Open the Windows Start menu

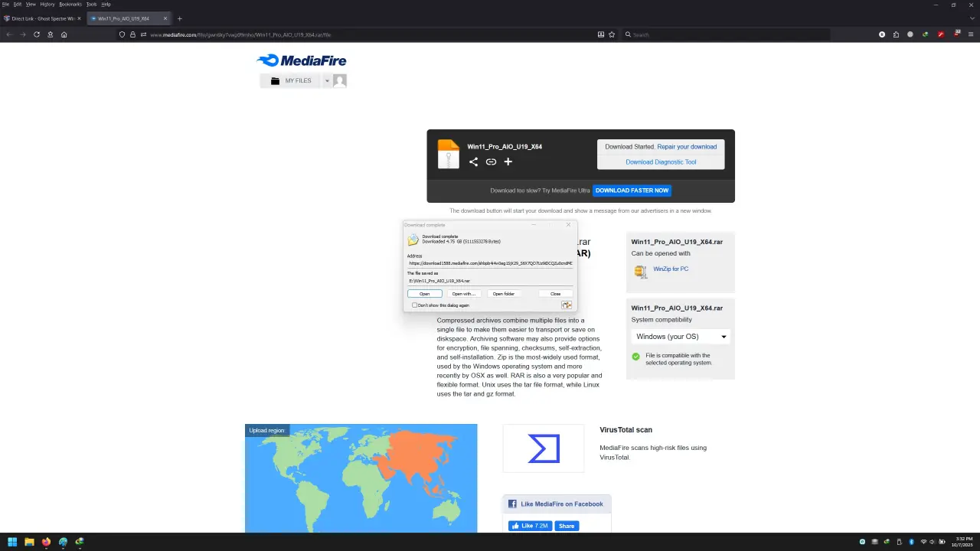12,542
